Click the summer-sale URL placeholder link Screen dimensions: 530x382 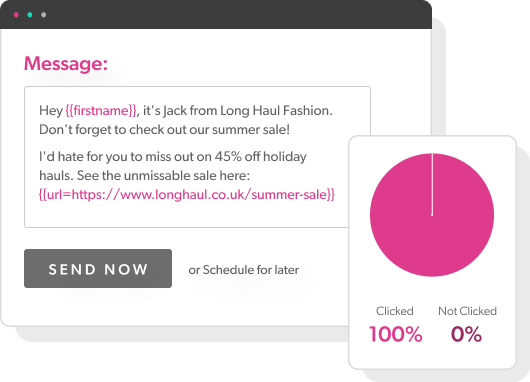tap(187, 194)
